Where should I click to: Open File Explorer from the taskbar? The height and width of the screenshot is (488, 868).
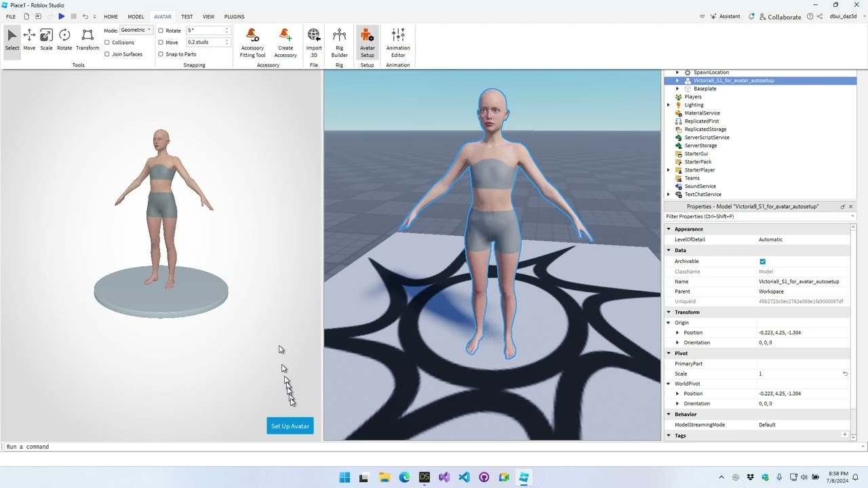click(x=384, y=477)
